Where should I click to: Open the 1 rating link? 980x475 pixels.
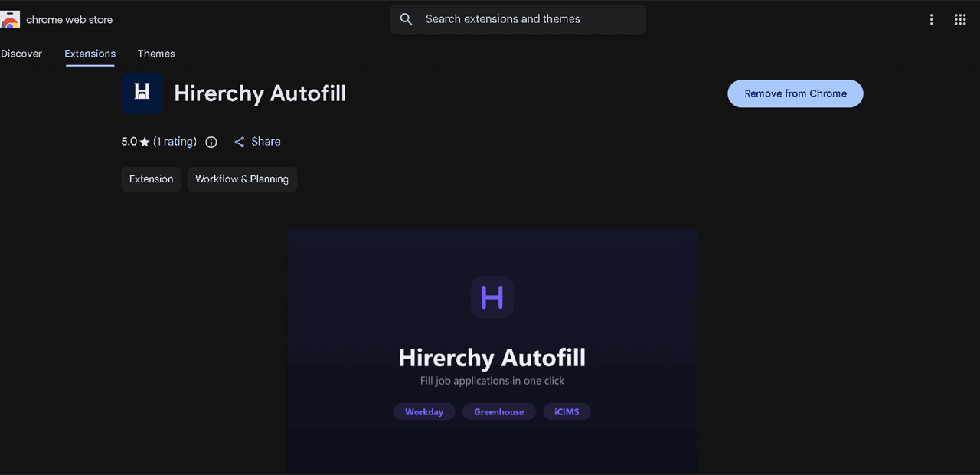(x=175, y=142)
